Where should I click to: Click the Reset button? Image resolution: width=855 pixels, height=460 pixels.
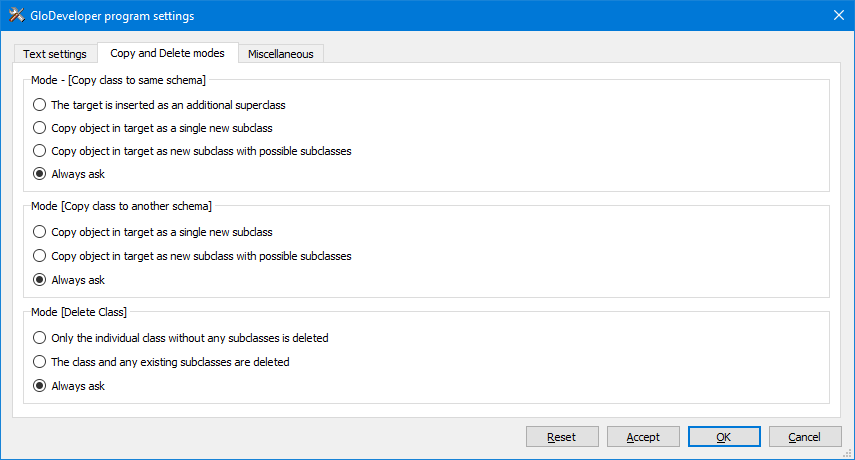[x=562, y=437]
